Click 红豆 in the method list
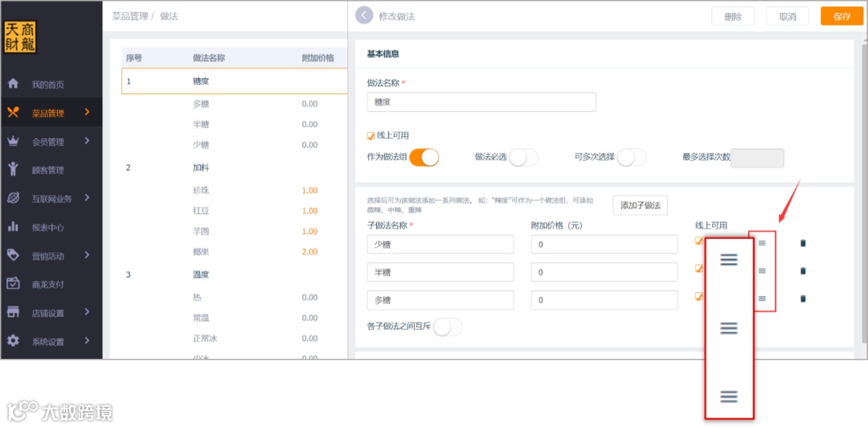Viewport: 868px width, 428px height. click(201, 211)
